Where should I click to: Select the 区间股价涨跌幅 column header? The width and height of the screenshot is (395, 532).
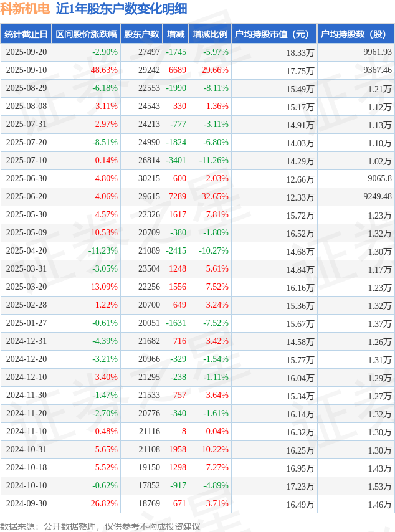click(85, 34)
